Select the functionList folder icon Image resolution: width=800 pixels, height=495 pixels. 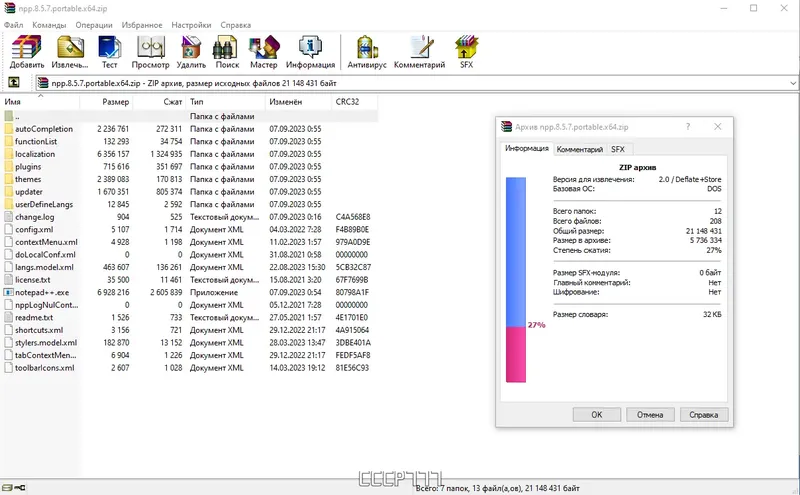[x=8, y=141]
